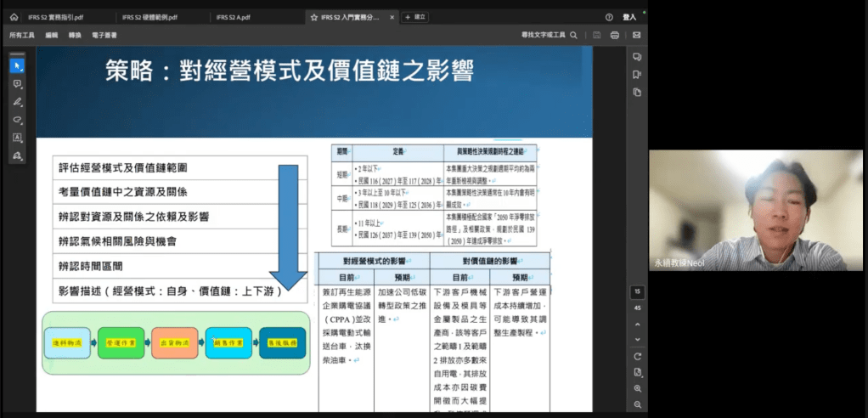Pick the highlighter pen tool
868x418 pixels.
[17, 102]
